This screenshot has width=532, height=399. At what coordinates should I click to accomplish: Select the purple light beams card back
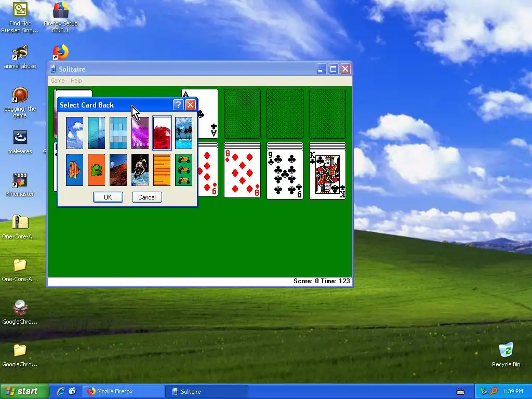pyautogui.click(x=140, y=133)
